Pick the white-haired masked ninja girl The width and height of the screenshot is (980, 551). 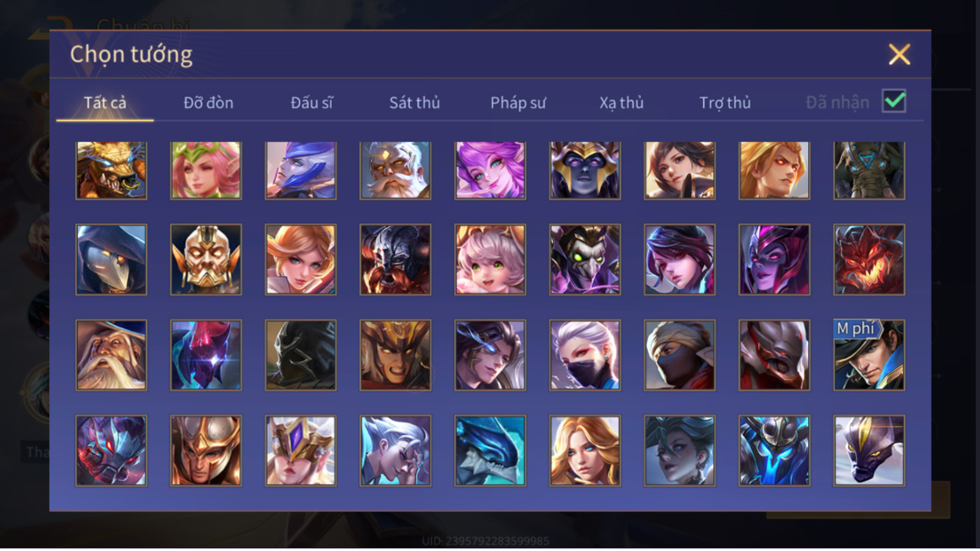tap(585, 355)
